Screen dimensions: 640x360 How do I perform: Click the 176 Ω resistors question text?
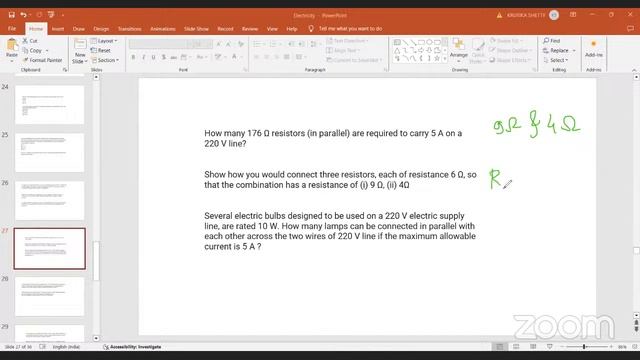click(x=333, y=138)
